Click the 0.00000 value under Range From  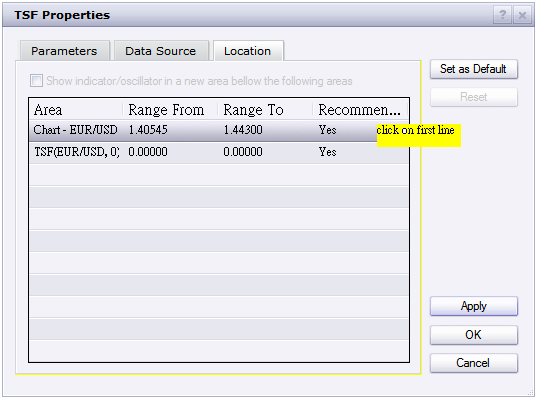pyautogui.click(x=148, y=152)
